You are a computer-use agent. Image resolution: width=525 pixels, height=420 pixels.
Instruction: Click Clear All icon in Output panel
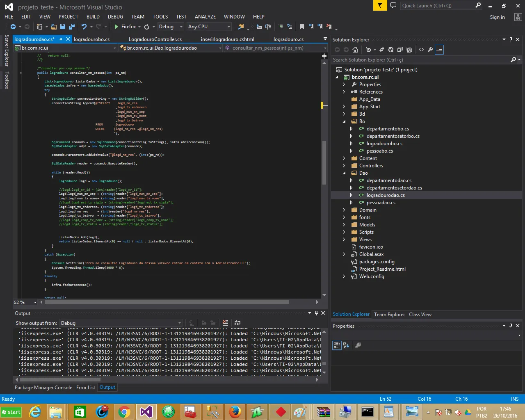(x=225, y=323)
